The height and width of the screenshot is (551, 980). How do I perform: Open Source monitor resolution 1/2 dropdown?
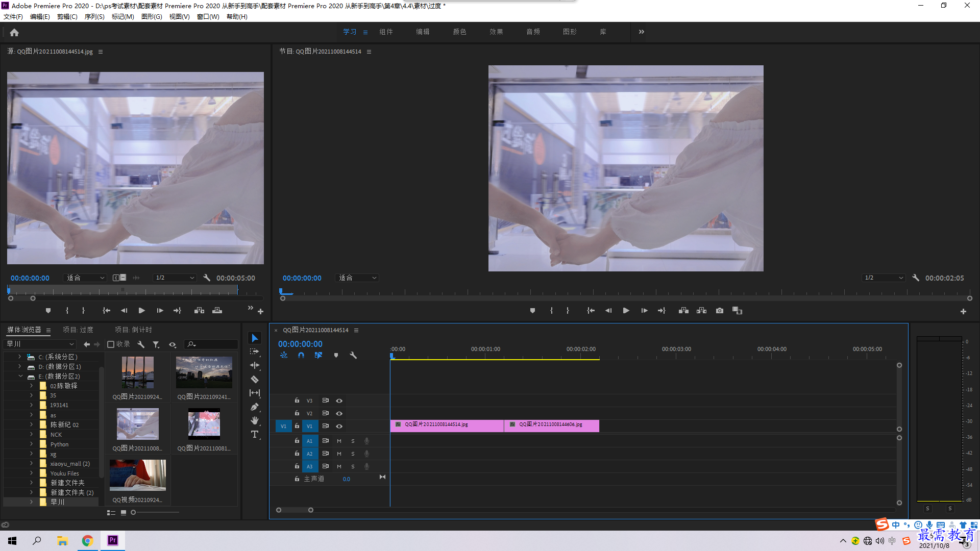175,278
